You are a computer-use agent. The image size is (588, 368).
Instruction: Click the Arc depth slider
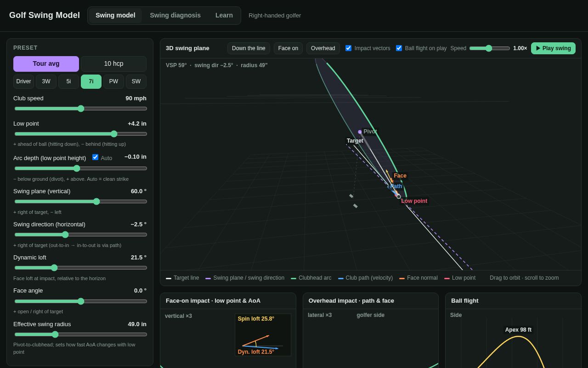(81, 168)
